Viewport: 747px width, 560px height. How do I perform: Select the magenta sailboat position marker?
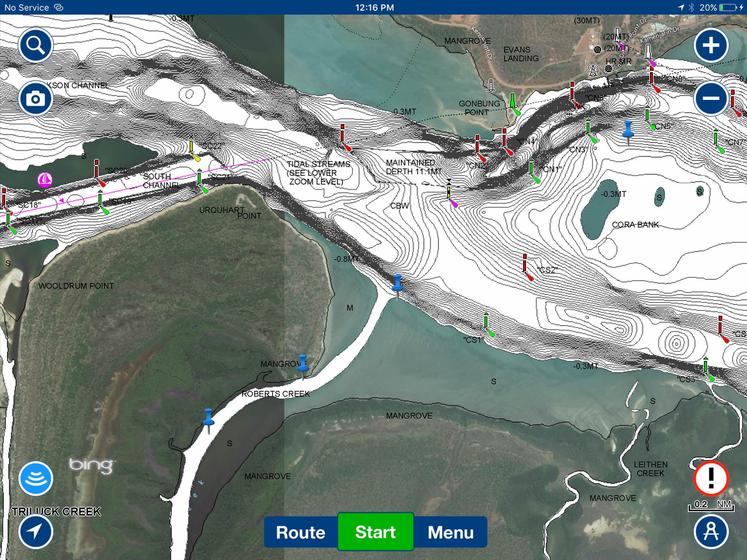coord(45,180)
